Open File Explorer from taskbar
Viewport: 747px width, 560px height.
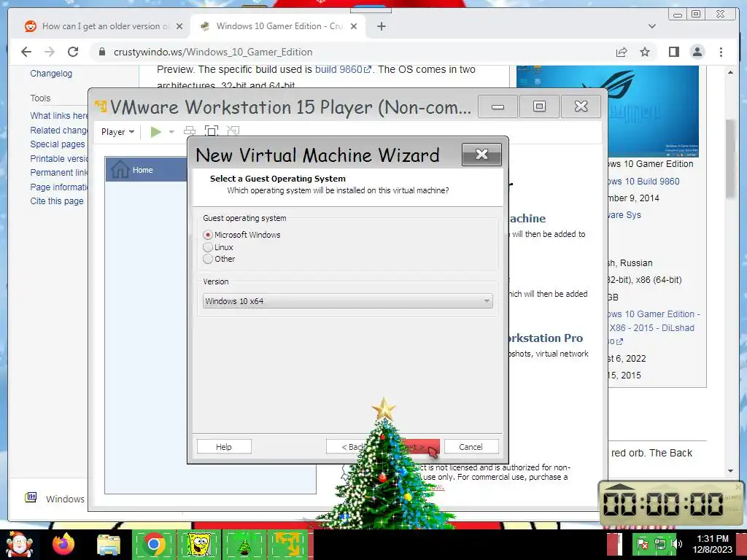tap(109, 545)
